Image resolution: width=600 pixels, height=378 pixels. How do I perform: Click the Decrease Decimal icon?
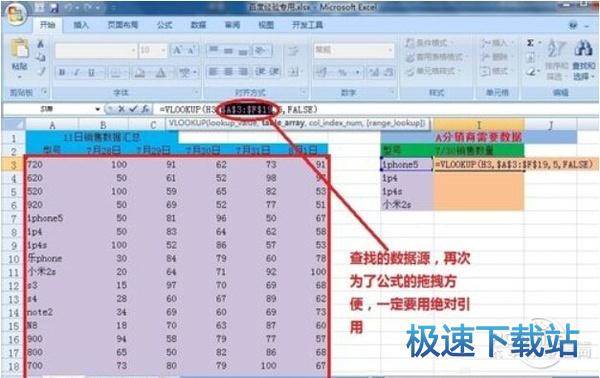(388, 72)
